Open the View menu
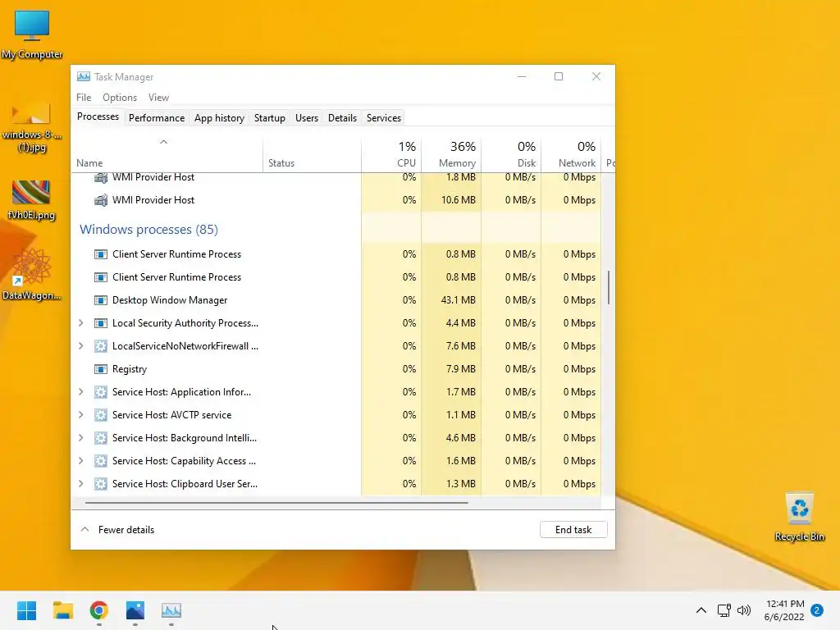The height and width of the screenshot is (630, 840). (x=158, y=98)
